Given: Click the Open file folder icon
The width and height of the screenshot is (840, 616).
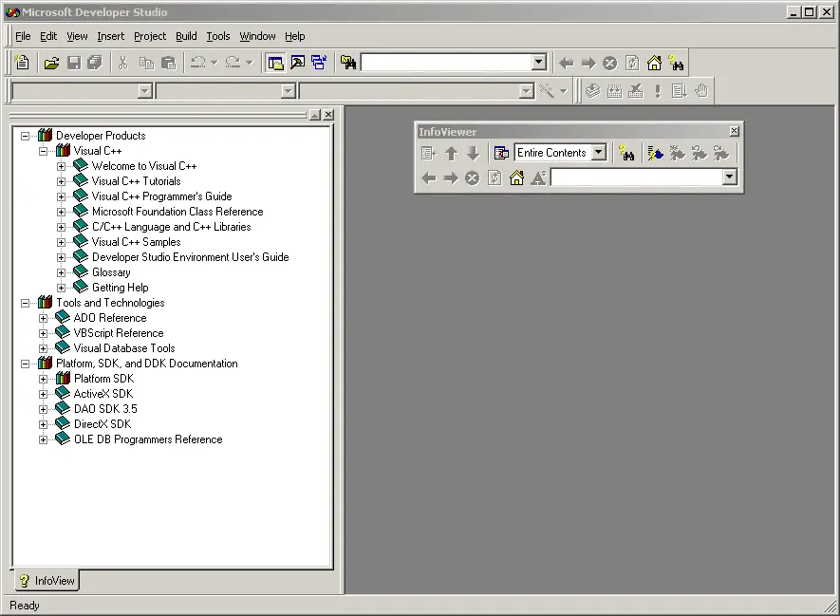Looking at the screenshot, I should pos(51,63).
